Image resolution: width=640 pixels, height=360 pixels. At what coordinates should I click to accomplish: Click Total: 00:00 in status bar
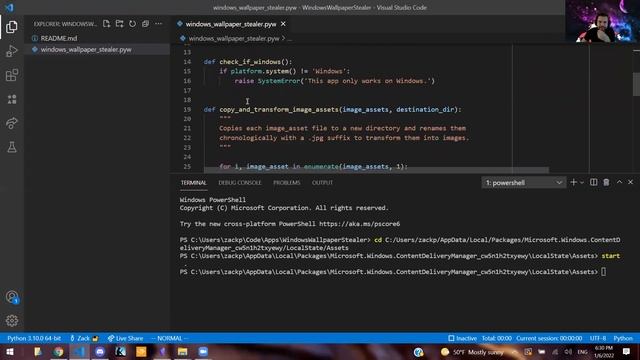click(496, 338)
